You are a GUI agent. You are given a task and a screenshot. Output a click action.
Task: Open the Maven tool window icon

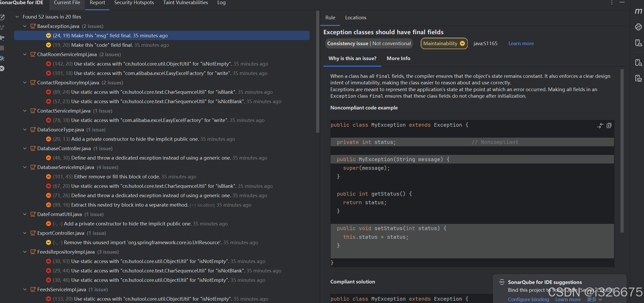(638, 11)
